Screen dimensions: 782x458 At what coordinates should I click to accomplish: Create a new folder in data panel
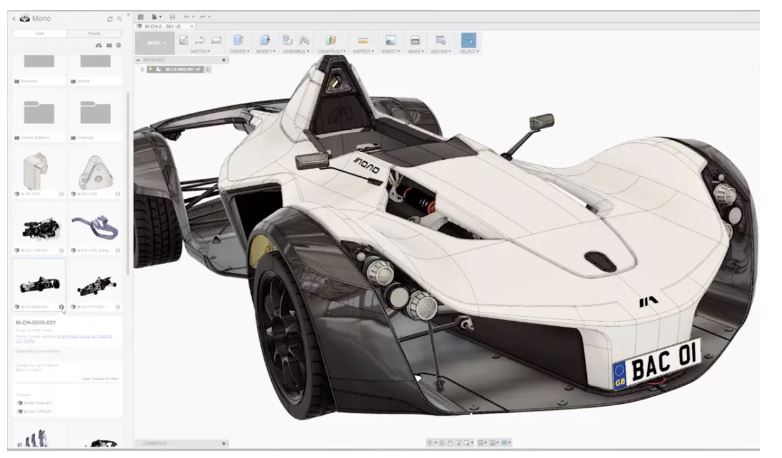coord(109,45)
